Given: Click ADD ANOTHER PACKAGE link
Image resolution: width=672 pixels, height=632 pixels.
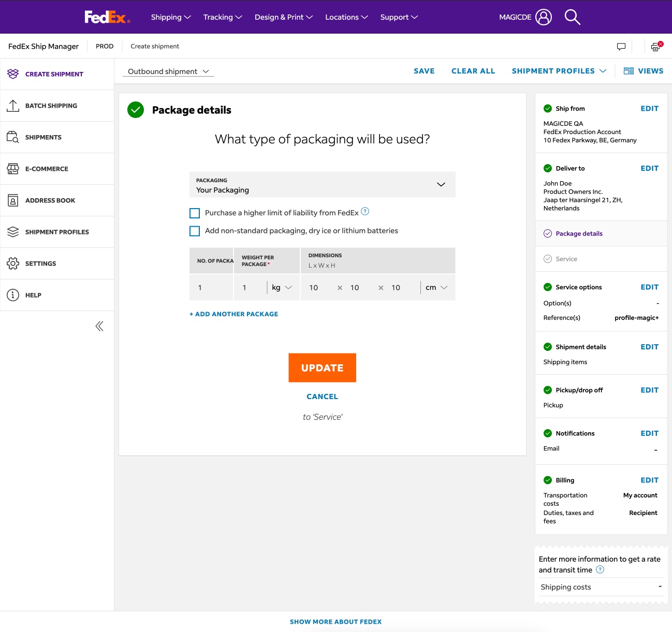Looking at the screenshot, I should pos(233,314).
